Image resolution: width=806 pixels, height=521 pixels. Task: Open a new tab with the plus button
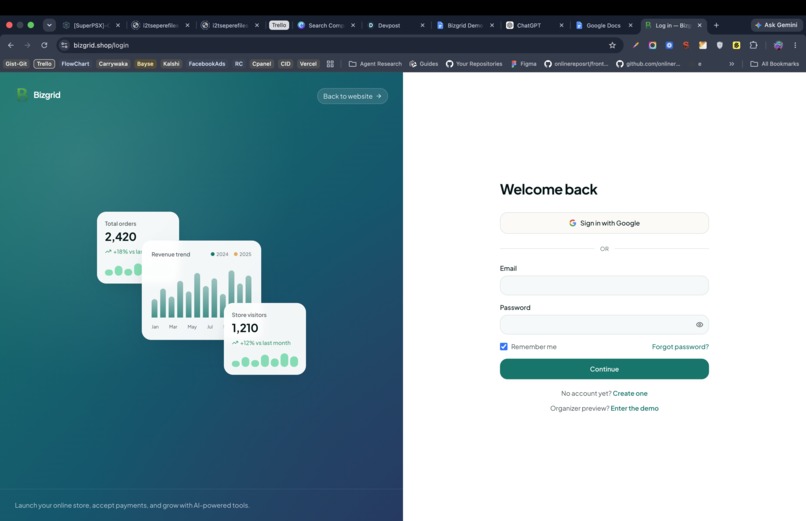[716, 25]
